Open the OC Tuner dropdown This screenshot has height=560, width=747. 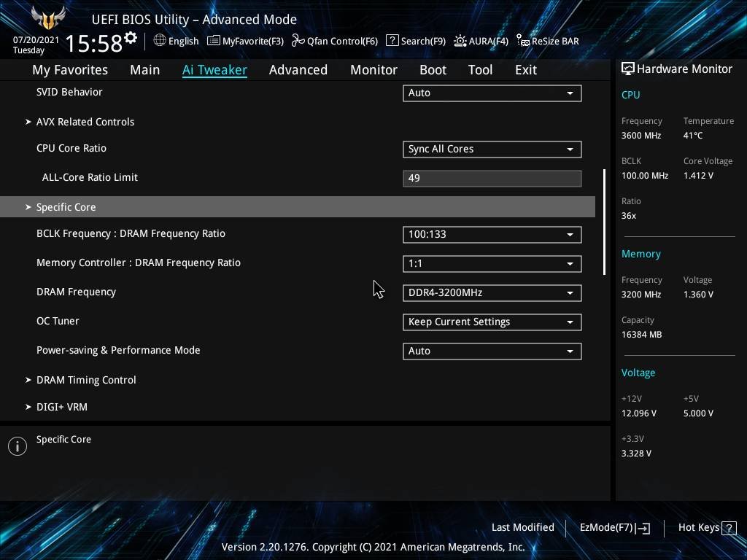tap(492, 322)
